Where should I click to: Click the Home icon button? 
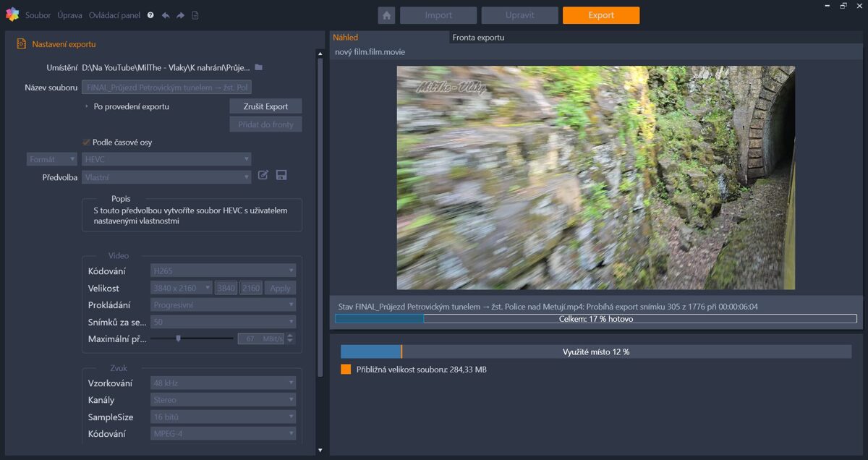(x=386, y=15)
